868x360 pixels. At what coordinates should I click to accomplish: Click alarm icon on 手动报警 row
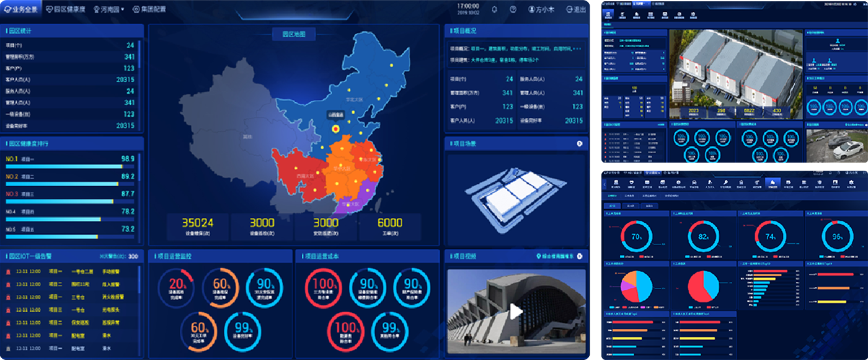coord(8,271)
